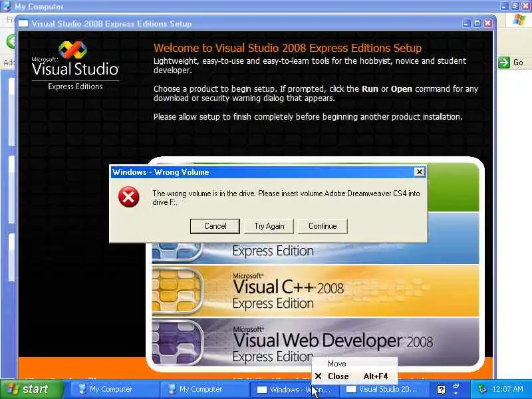The image size is (532, 399).
Task: Click the wrong volume error message text
Action: (286, 198)
